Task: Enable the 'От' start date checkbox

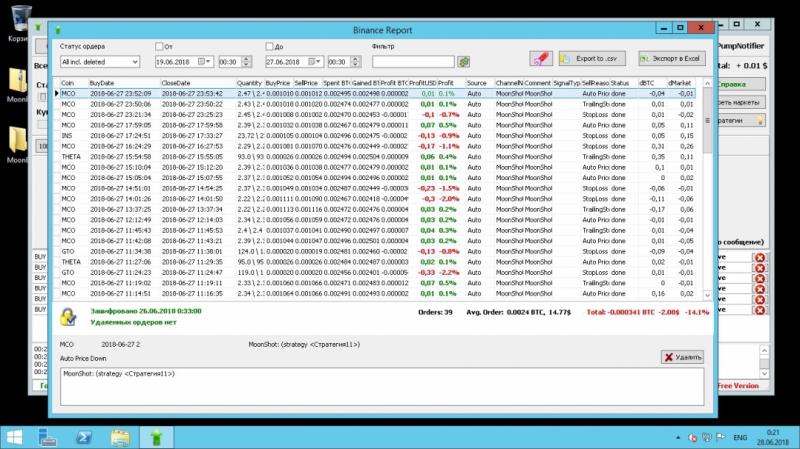Action: [x=159, y=46]
